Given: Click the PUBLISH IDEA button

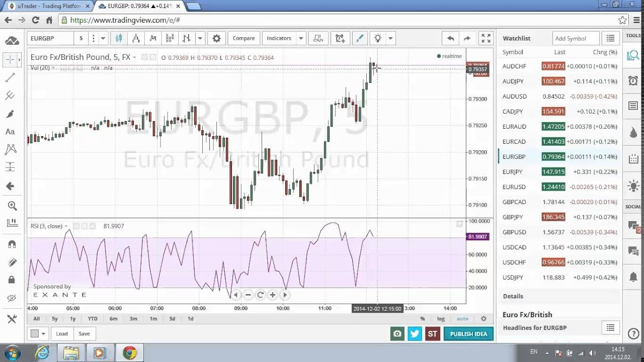Looking at the screenshot, I should tap(468, 334).
